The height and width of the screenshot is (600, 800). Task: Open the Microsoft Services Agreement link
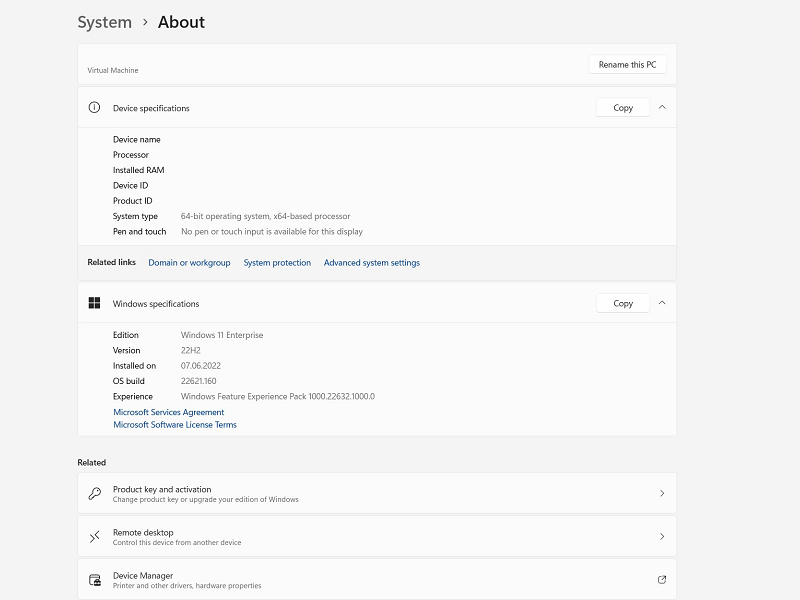168,412
